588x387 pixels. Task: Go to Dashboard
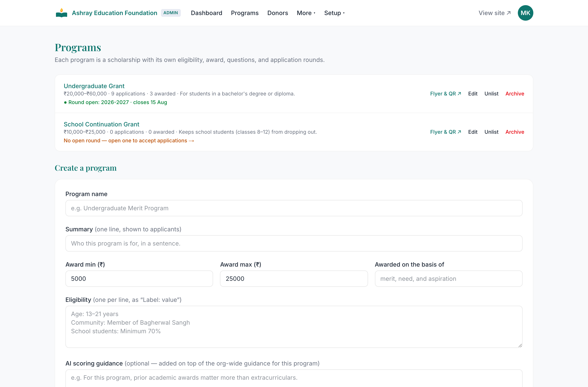[x=206, y=13]
